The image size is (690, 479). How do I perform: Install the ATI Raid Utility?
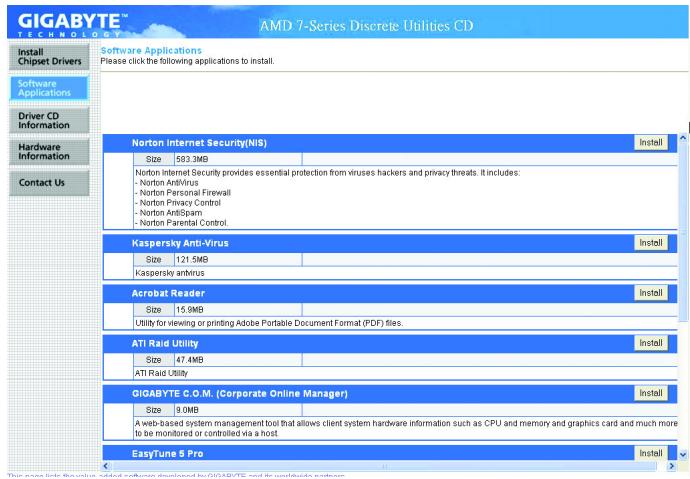(651, 343)
